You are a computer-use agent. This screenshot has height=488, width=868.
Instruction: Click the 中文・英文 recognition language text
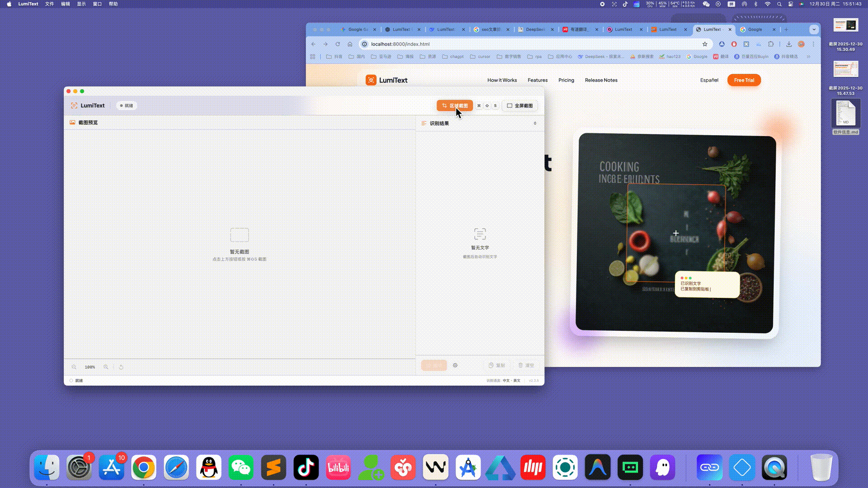click(512, 380)
